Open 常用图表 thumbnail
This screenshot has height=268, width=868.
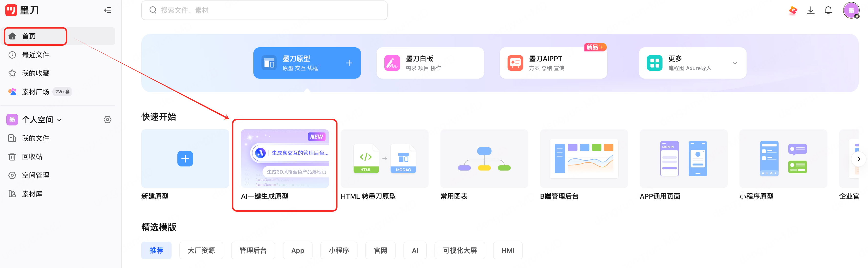pos(484,159)
